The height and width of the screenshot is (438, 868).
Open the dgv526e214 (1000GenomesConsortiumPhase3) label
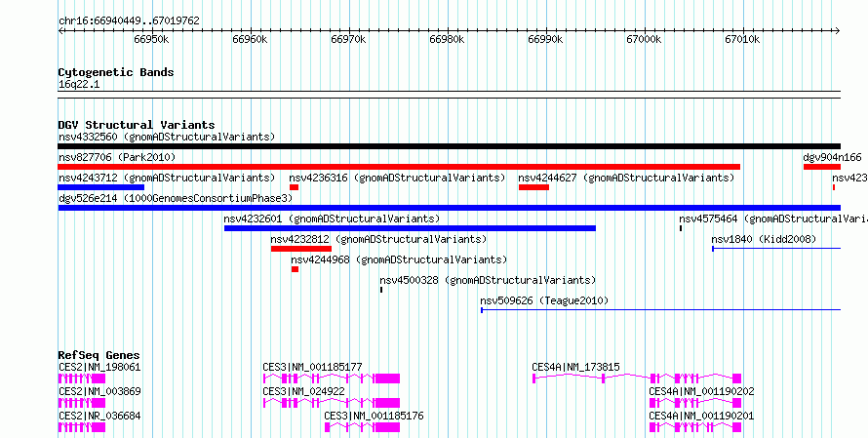click(x=176, y=198)
